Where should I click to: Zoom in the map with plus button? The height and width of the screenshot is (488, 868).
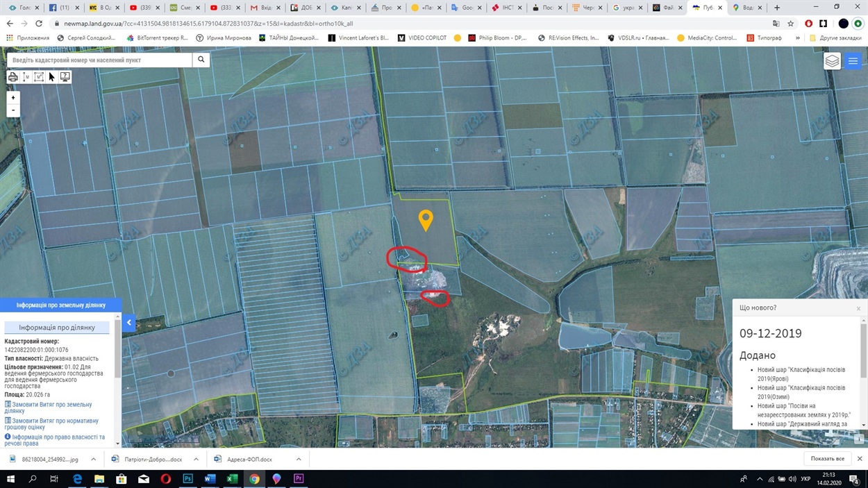coord(13,98)
